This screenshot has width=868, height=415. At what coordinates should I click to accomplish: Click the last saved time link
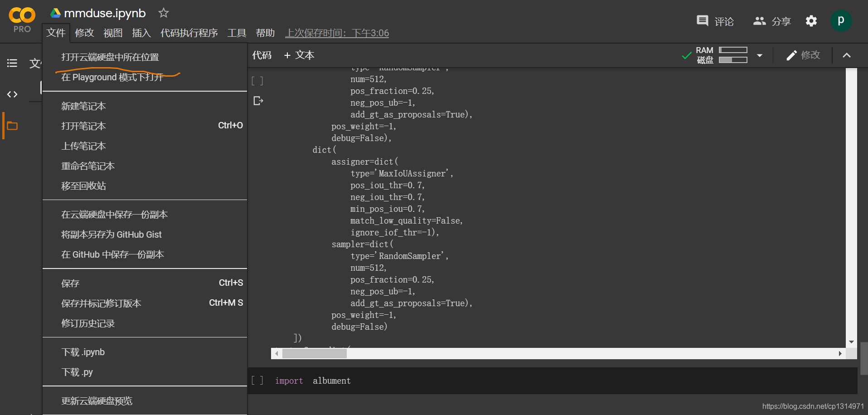pos(337,33)
